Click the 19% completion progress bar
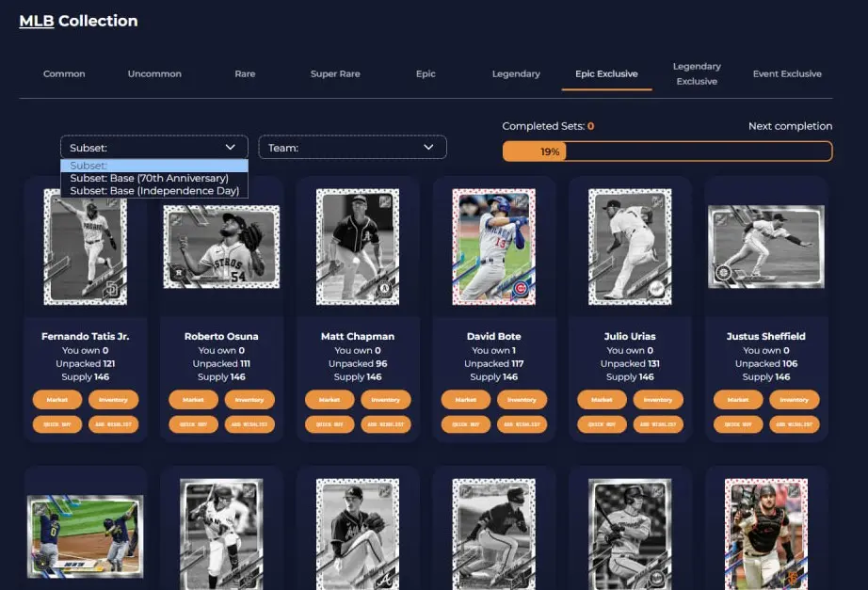The image size is (868, 590). [x=667, y=151]
